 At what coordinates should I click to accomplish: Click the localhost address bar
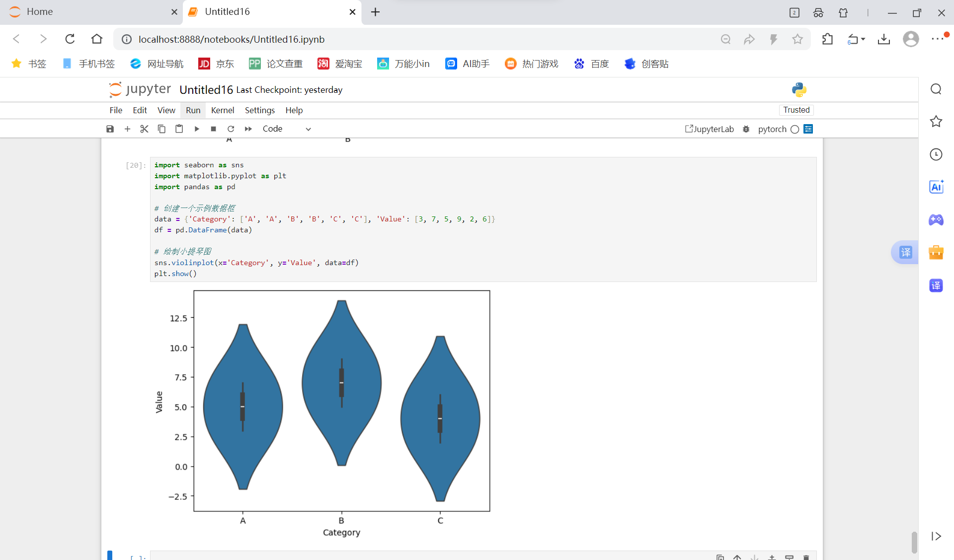(231, 39)
